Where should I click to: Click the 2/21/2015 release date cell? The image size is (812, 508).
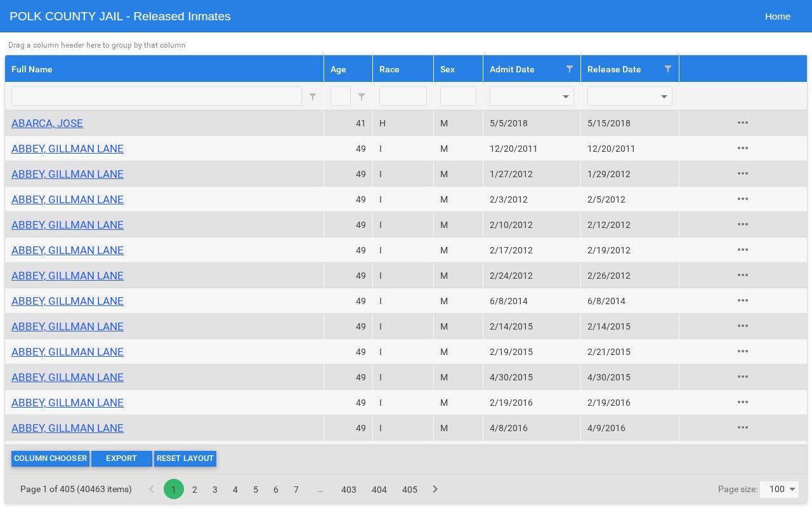(630, 352)
